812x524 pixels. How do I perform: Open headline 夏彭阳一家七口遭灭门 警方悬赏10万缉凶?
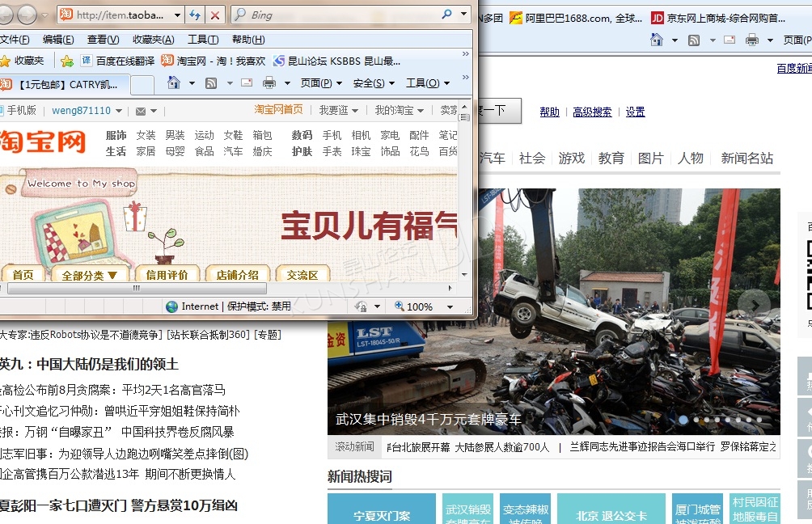[119, 506]
